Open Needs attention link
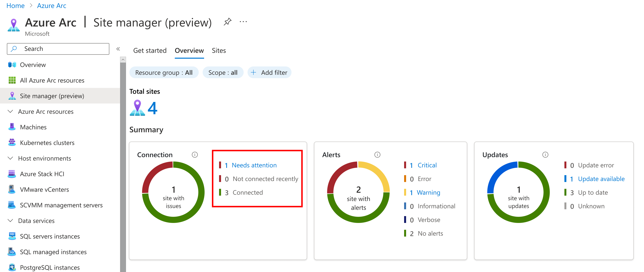 click(x=254, y=165)
